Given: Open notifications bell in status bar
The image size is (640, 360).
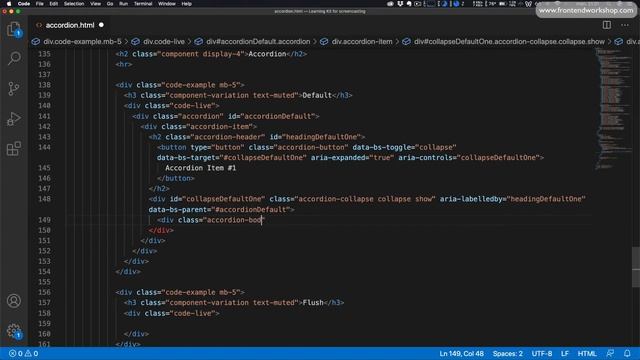Looking at the screenshot, I should point(627,353).
